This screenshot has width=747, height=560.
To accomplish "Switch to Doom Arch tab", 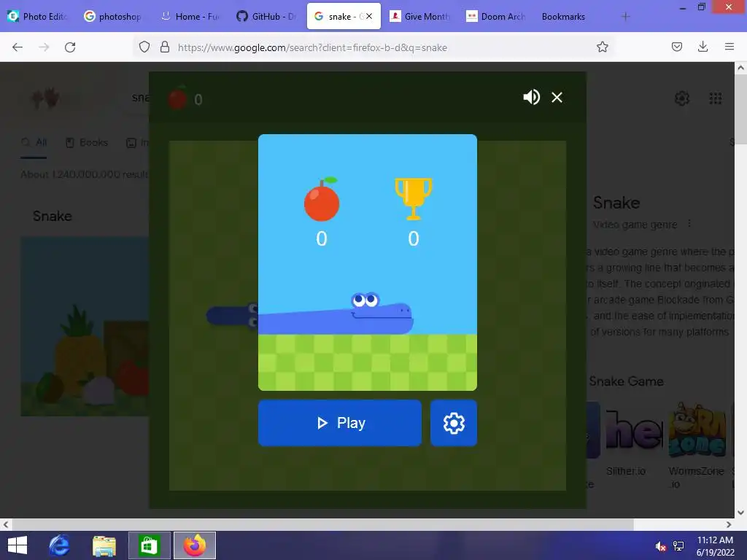I will click(x=496, y=16).
